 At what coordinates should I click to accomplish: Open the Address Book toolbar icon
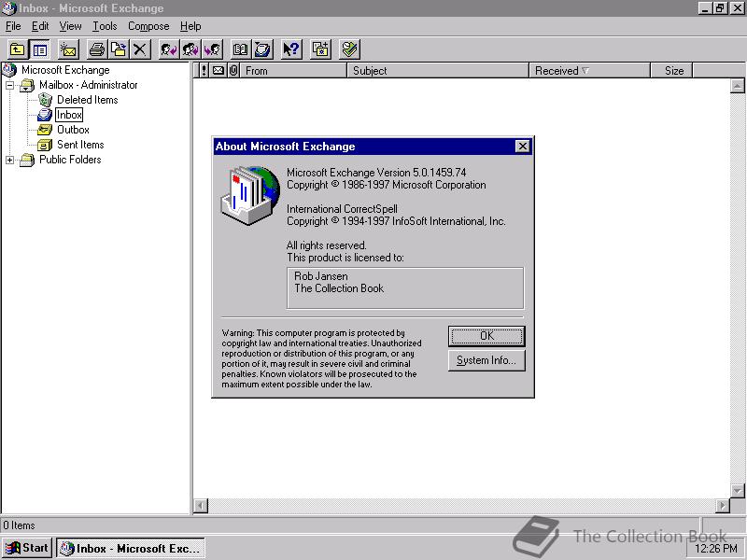tap(241, 49)
